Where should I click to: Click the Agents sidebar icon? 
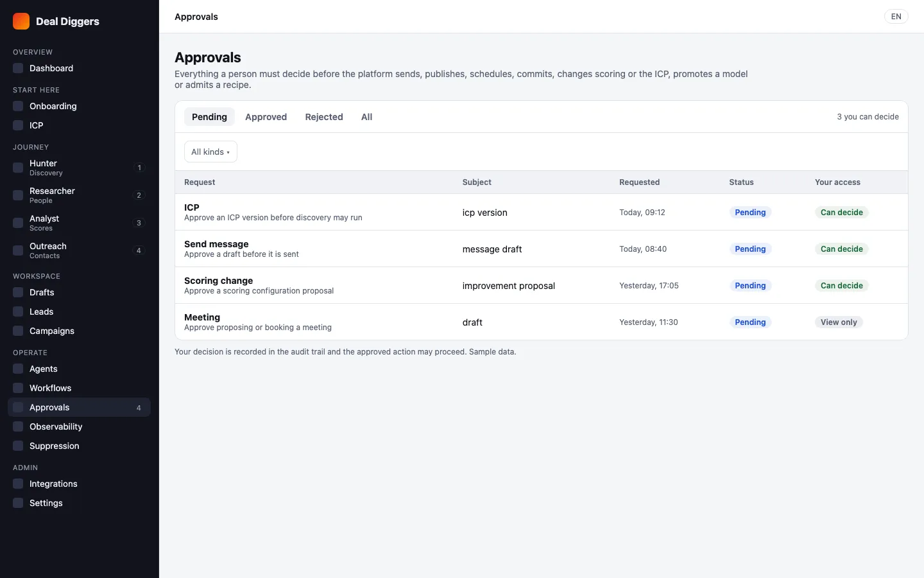tap(18, 369)
